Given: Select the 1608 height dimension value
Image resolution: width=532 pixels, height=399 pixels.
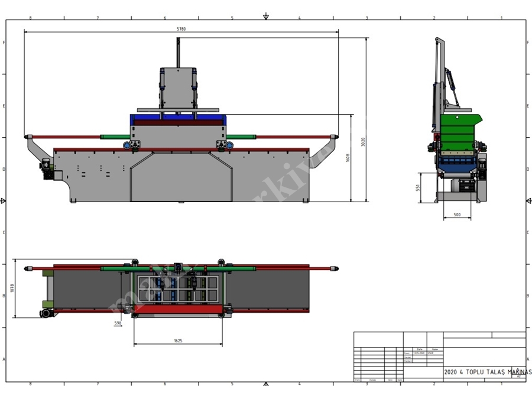Looking at the screenshot, I should [x=348, y=158].
